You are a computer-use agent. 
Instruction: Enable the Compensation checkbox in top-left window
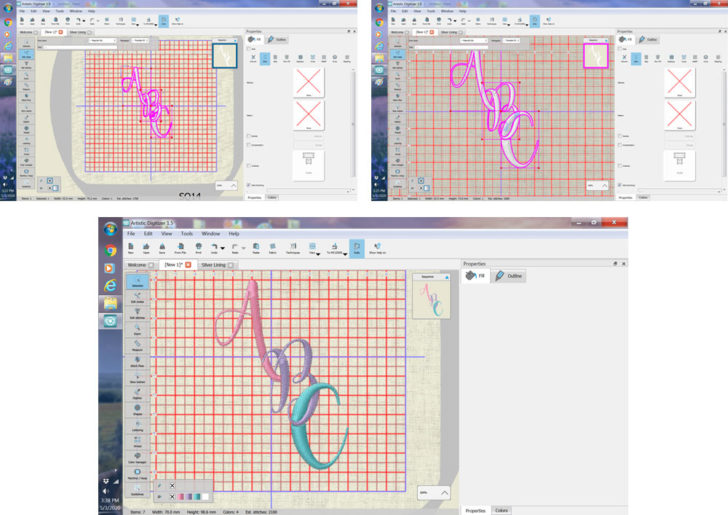(x=249, y=145)
